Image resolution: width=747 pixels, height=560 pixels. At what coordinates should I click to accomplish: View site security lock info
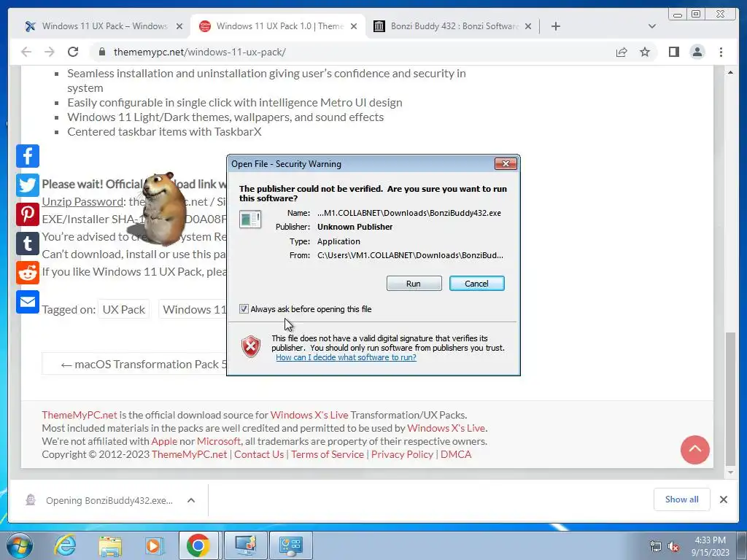101,52
